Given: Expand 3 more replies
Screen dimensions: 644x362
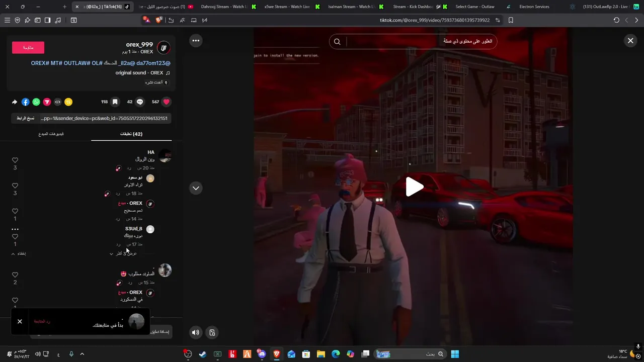Looking at the screenshot, I should click(x=123, y=253).
